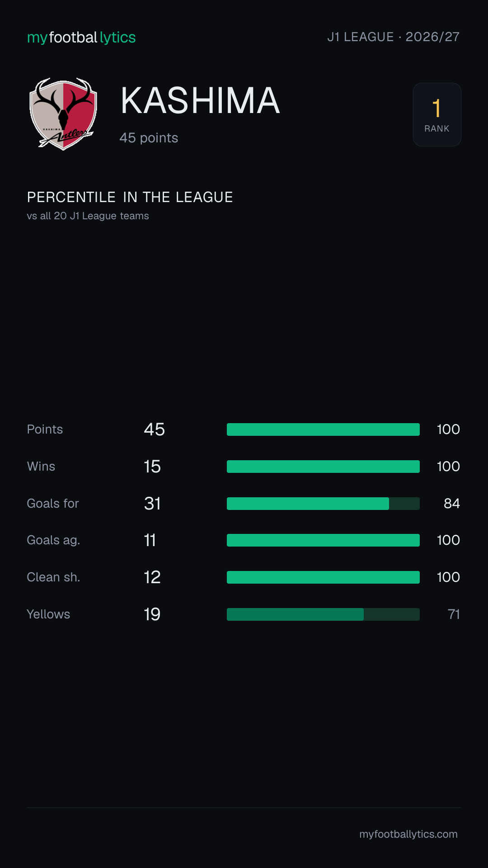
Task: Select the Wins percentile bar
Action: (323, 467)
